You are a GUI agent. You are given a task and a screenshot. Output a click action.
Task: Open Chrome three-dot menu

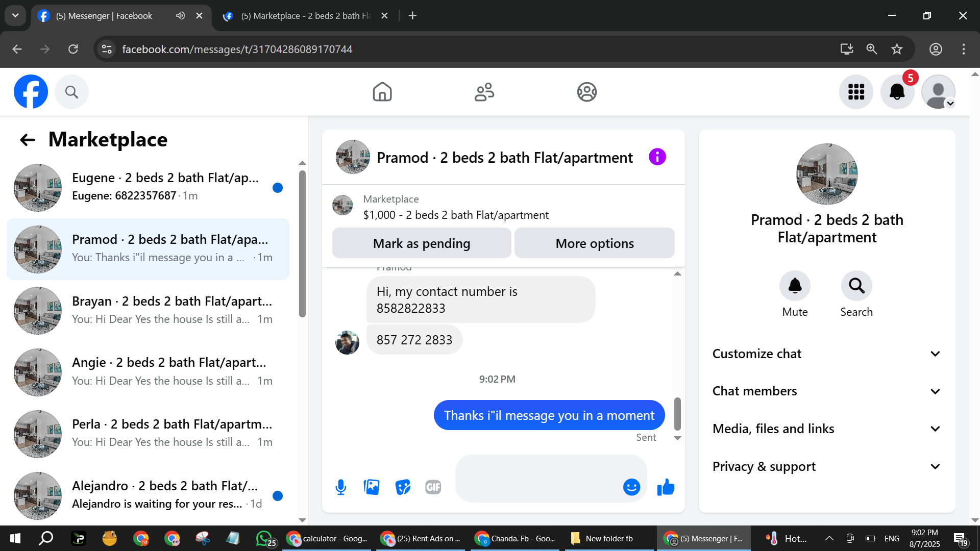(964, 49)
